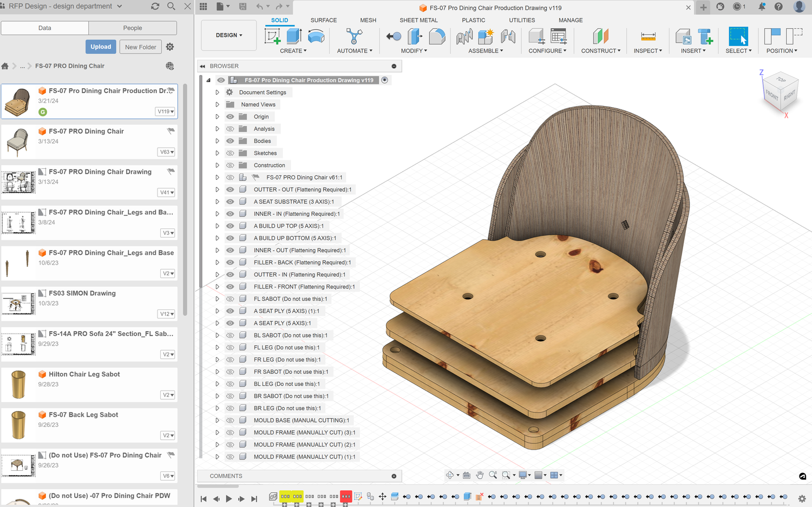Hide the Bodies folder visibility eye
This screenshot has height=507, width=812.
click(230, 141)
